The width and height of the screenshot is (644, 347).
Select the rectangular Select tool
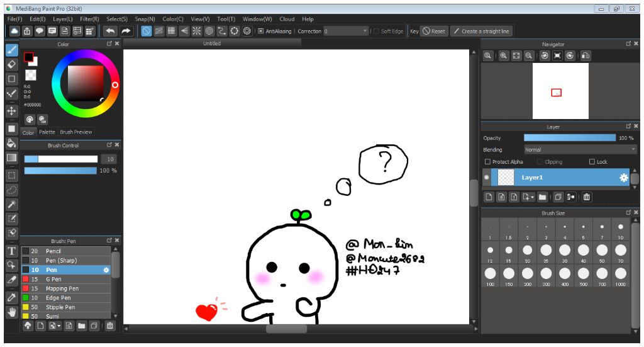[11, 176]
